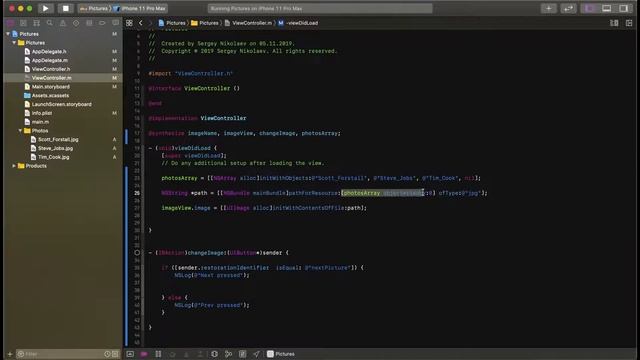Click the Running Pictures activity status field

pyautogui.click(x=320, y=9)
